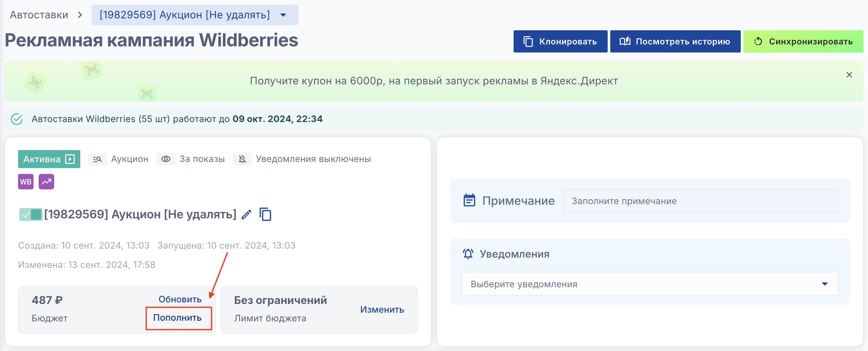The image size is (868, 351).
Task: Click the Аукцион search-list icon
Action: point(97,159)
